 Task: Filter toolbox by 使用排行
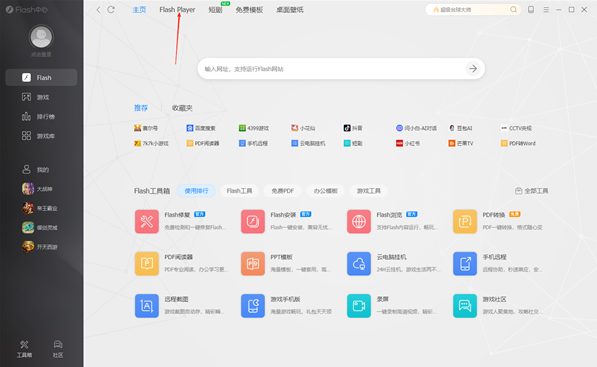coord(196,191)
